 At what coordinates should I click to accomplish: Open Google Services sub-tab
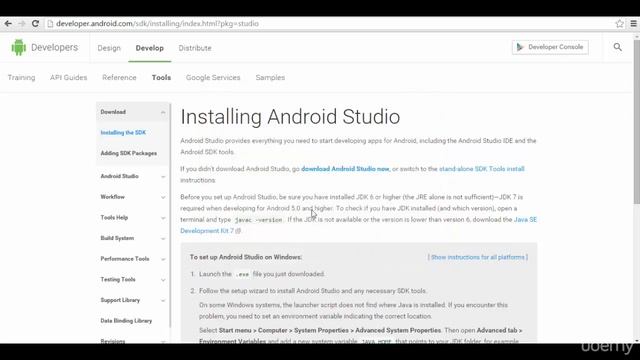(213, 78)
